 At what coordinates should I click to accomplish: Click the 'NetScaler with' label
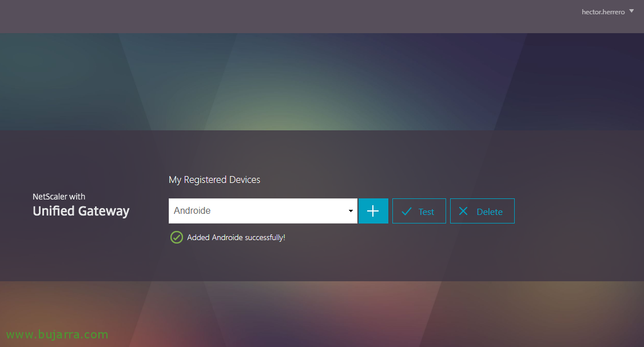pyautogui.click(x=59, y=197)
